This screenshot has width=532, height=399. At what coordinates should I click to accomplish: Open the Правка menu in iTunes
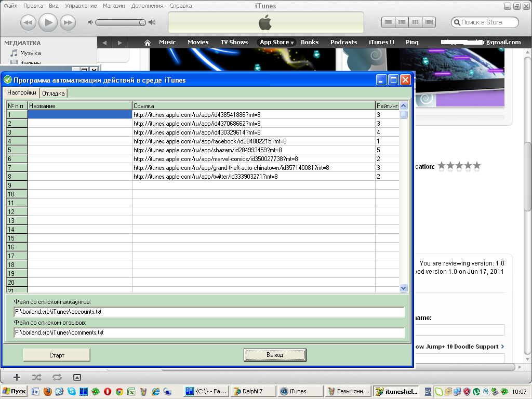click(x=33, y=6)
